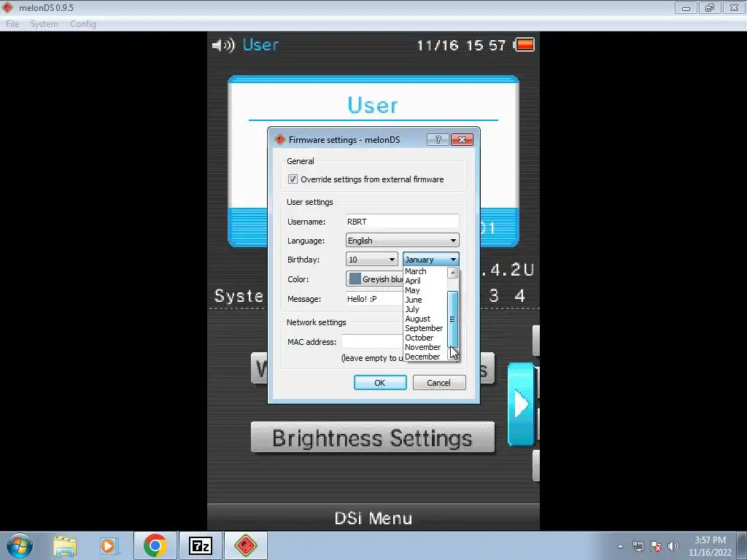The height and width of the screenshot is (560, 747).
Task: Tap DSi Menu at screen bottom
Action: pyautogui.click(x=373, y=518)
